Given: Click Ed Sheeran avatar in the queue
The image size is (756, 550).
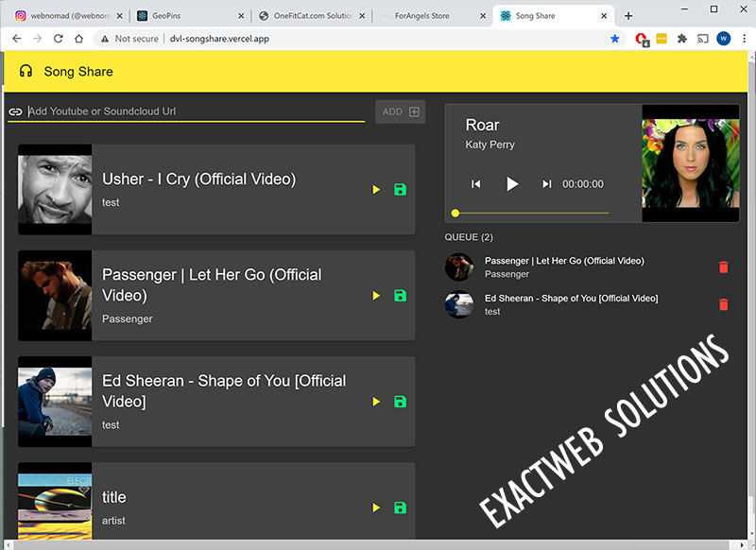Looking at the screenshot, I should (459, 304).
